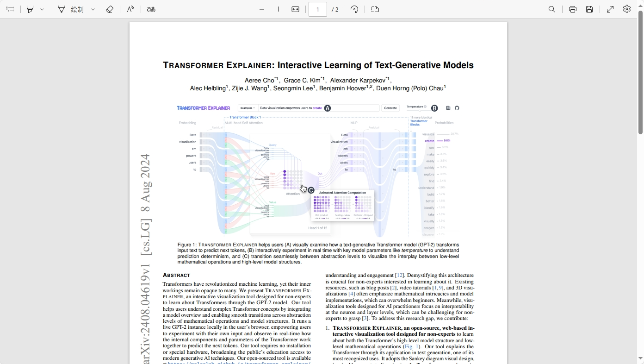This screenshot has width=644, height=364.
Task: Enter full screen mode
Action: click(x=610, y=9)
